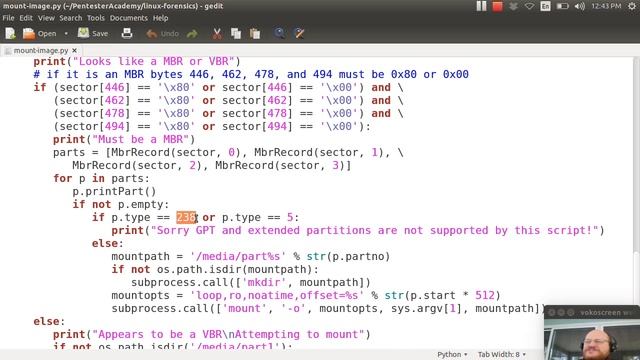
Task: Open the File menu
Action: tap(8, 18)
